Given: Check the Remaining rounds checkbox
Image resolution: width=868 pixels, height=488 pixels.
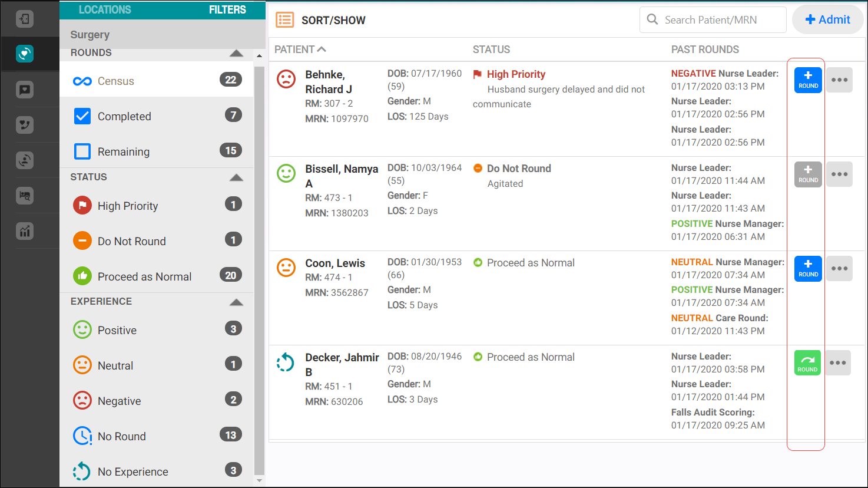Looking at the screenshot, I should (x=82, y=151).
